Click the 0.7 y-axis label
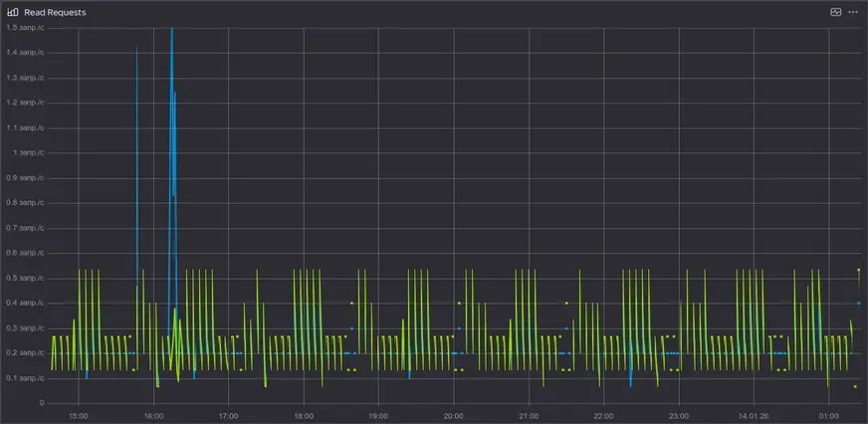 pos(26,228)
